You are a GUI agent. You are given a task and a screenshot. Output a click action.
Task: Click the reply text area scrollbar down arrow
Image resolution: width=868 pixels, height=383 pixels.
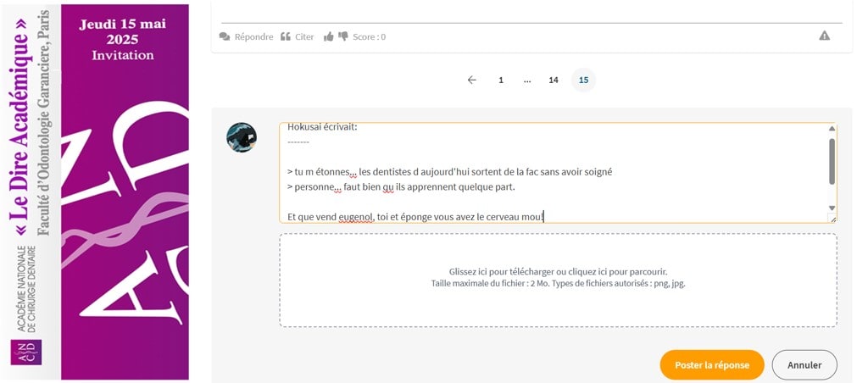832,208
